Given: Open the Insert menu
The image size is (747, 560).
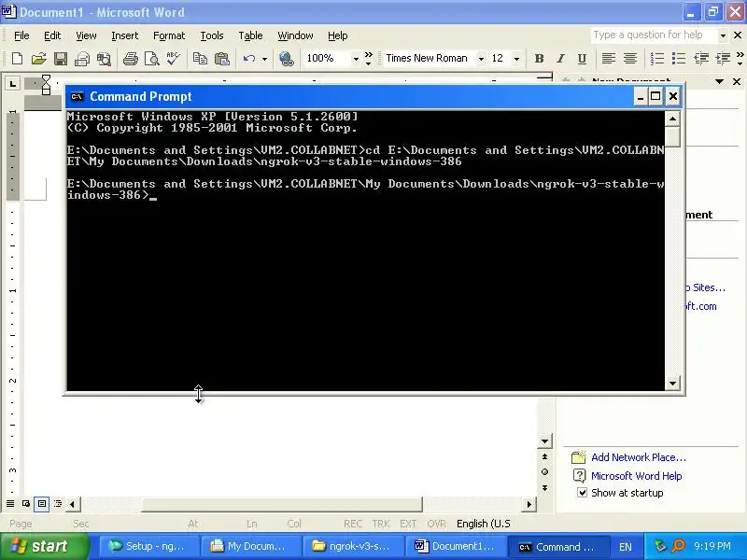Looking at the screenshot, I should (125, 35).
